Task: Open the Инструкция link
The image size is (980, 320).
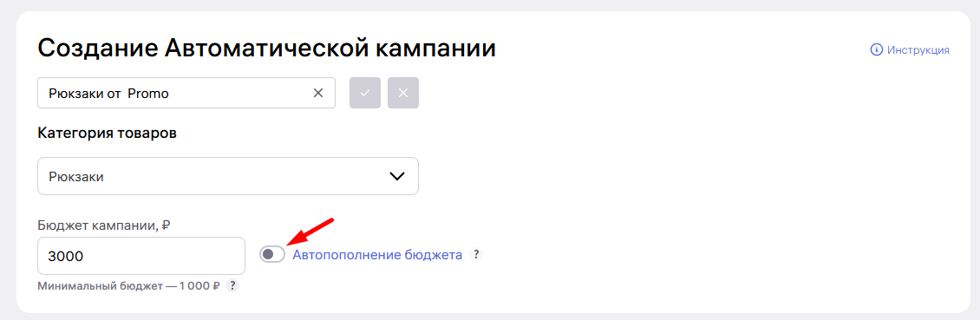Action: (x=918, y=49)
